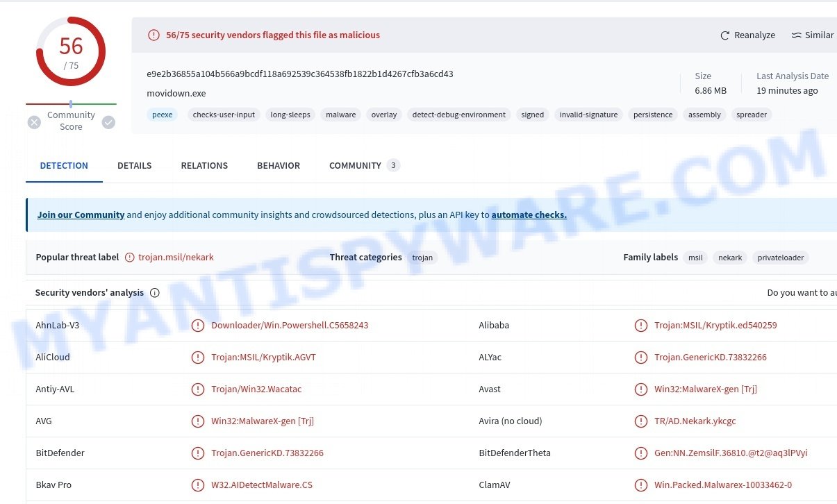Click the alert icon for BitDefenderTheta detection
This screenshot has width=837, height=504.
pyautogui.click(x=641, y=453)
